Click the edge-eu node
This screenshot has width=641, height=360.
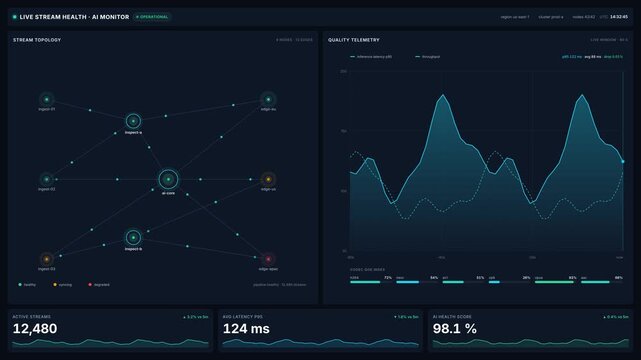tap(268, 99)
